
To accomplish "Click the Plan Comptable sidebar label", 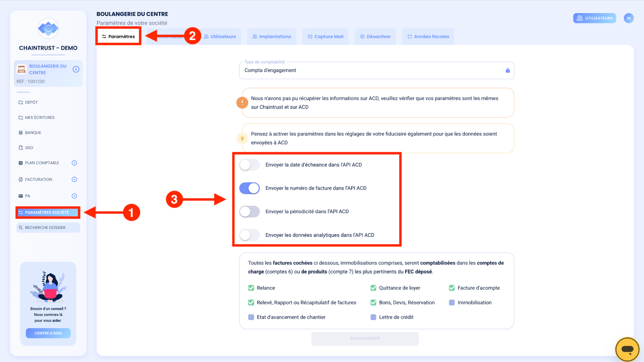I will coord(42,163).
